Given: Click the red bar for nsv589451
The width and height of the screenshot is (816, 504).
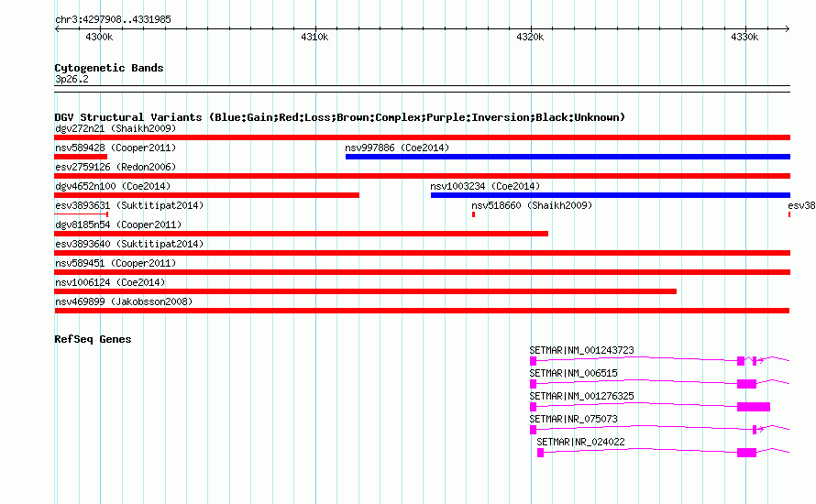Looking at the screenshot, I should coord(422,272).
